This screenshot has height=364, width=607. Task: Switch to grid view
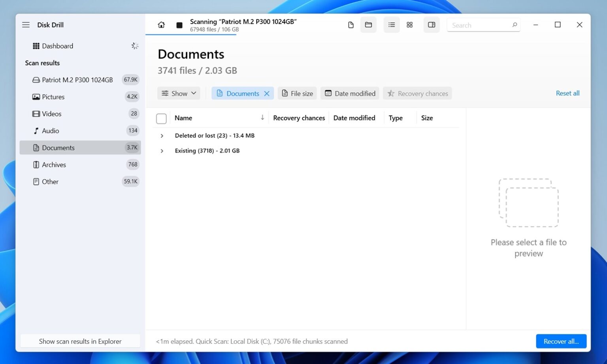[409, 24]
